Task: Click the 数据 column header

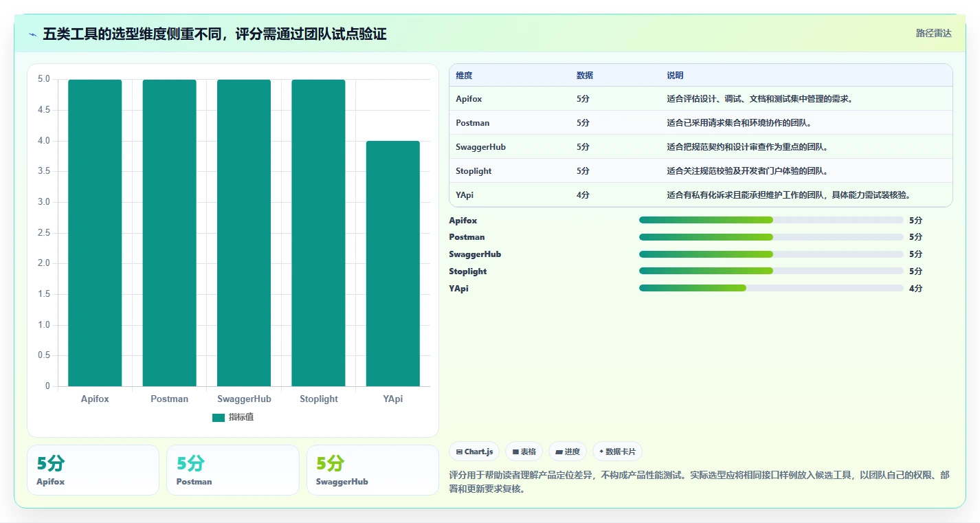Action: coord(585,76)
